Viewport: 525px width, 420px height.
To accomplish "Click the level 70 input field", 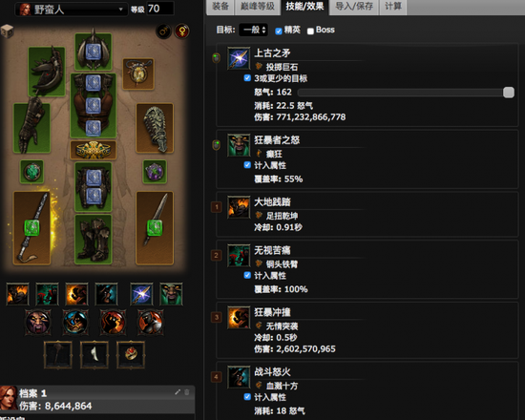I will 160,9.
